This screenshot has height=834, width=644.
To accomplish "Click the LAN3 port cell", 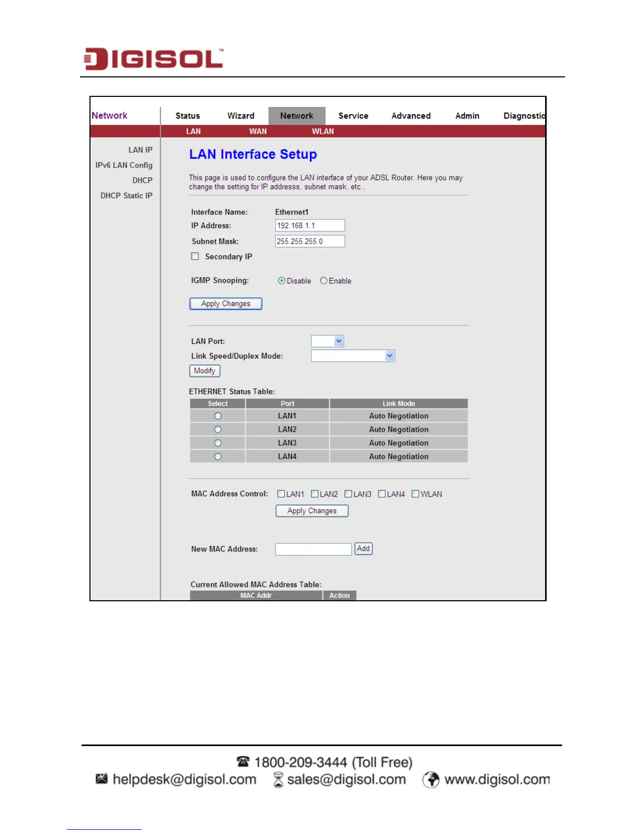I will pyautogui.click(x=287, y=443).
